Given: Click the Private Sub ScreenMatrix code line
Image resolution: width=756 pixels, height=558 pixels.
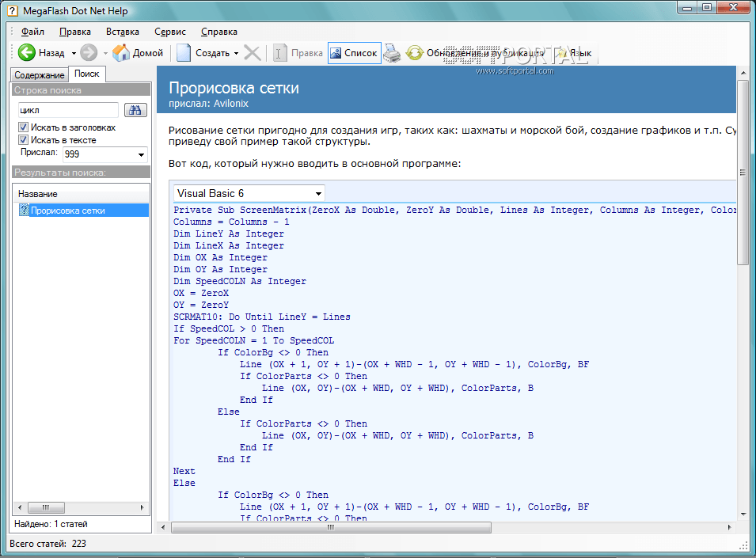Looking at the screenshot, I should point(454,210).
